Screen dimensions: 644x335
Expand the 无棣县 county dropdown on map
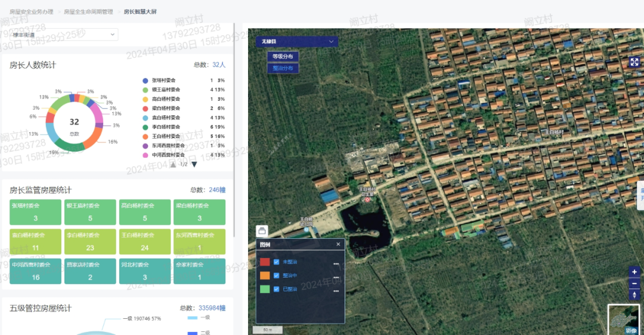(x=297, y=42)
